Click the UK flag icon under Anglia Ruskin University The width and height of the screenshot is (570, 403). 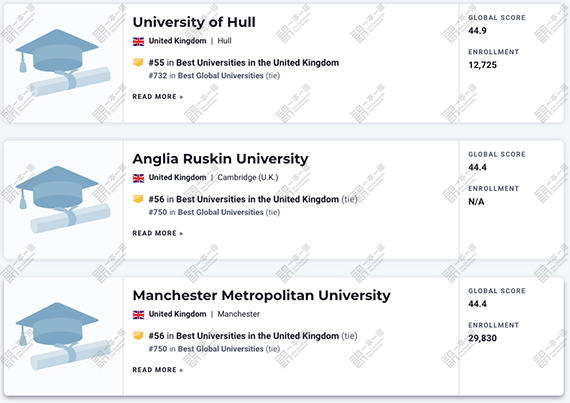tap(139, 178)
